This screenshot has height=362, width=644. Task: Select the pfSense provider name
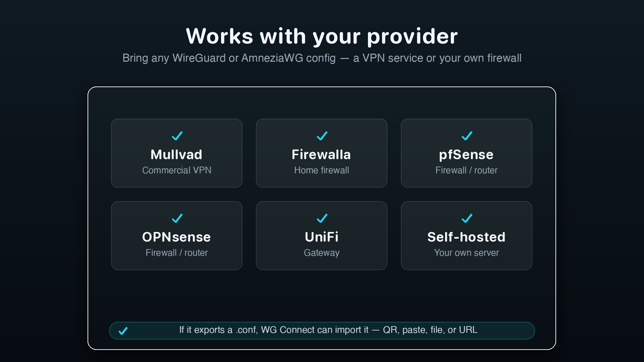coord(466,155)
